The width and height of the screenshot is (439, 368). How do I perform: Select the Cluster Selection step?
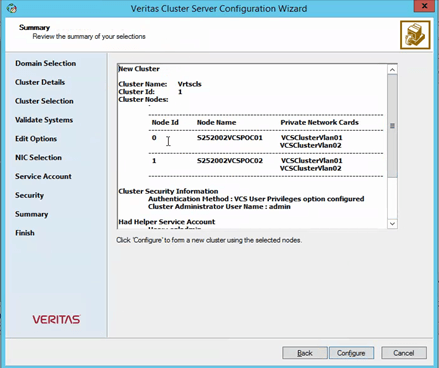pyautogui.click(x=44, y=101)
